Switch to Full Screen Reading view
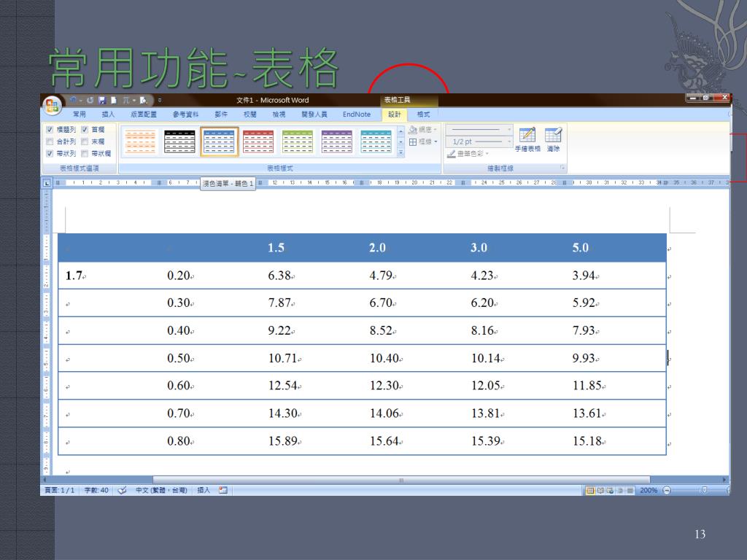This screenshot has width=747, height=560. (x=600, y=490)
